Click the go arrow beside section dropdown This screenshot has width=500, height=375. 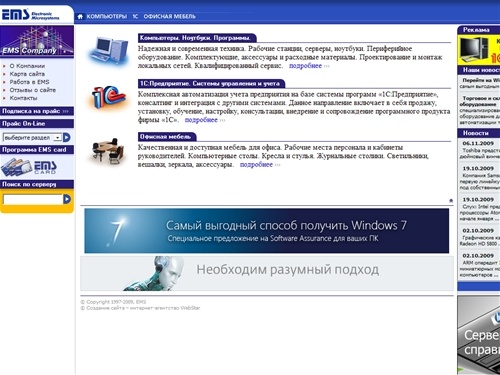pos(67,137)
